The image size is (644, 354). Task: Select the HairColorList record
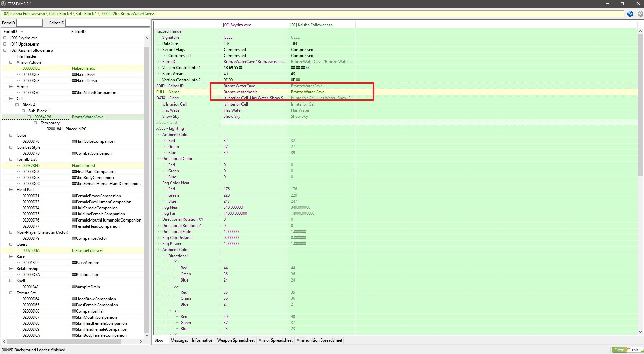[x=73, y=166]
